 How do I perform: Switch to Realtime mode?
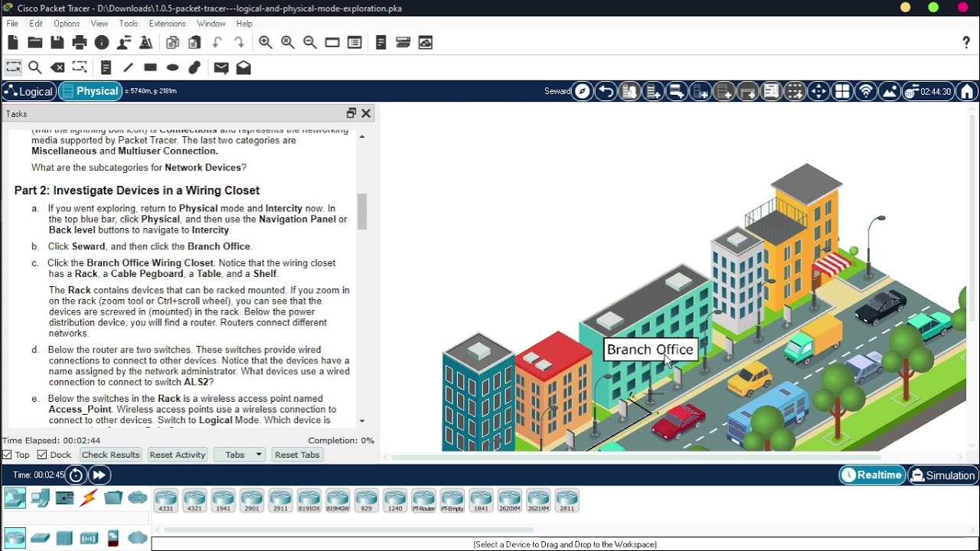coord(872,475)
